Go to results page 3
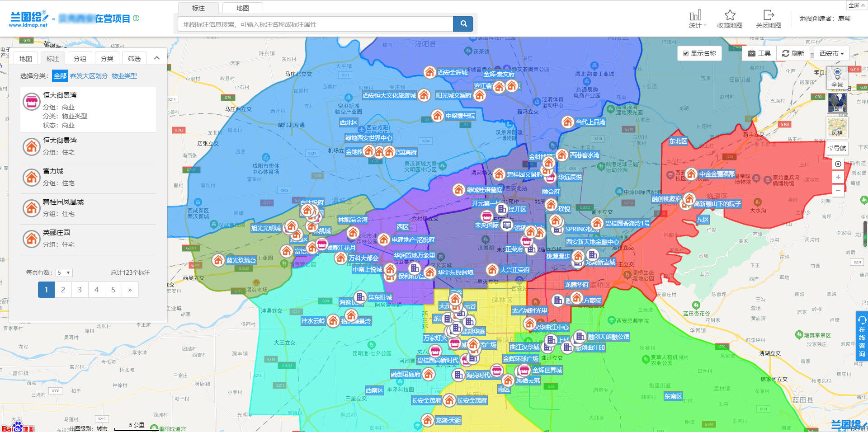This screenshot has height=432, width=868. pos(80,290)
